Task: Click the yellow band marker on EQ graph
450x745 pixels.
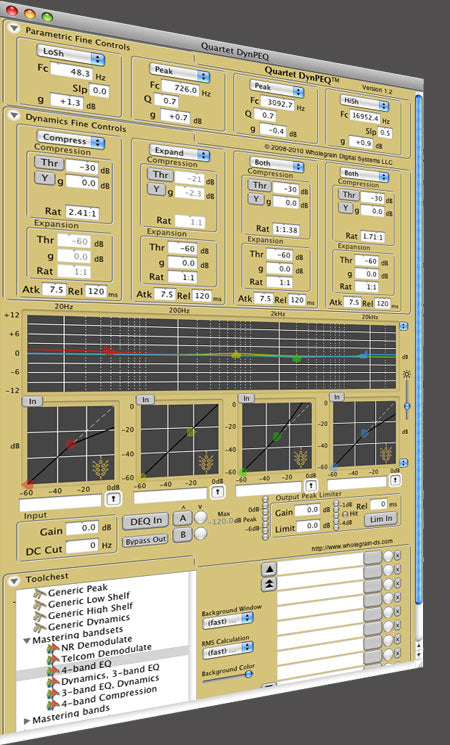Action: (x=236, y=354)
